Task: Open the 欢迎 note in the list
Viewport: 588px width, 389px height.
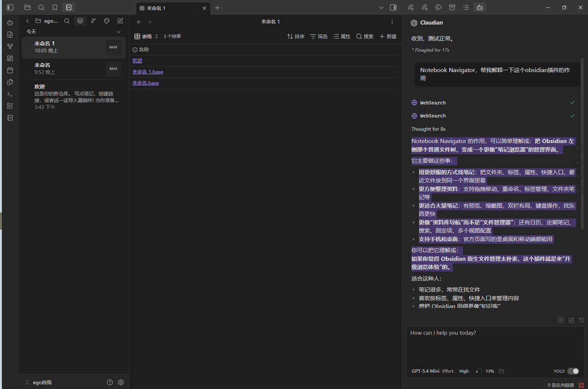Action: pos(73,96)
